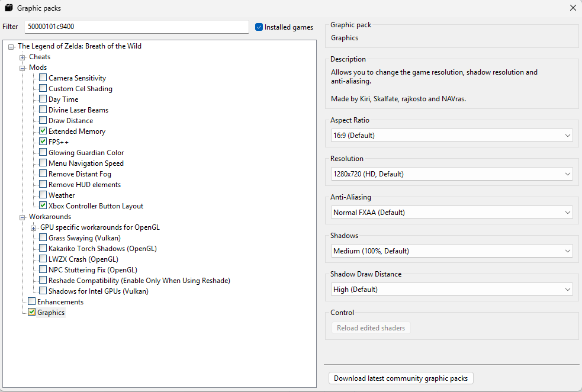Enable the Custom Cel Shading checkbox
The height and width of the screenshot is (392, 582).
coord(43,88)
